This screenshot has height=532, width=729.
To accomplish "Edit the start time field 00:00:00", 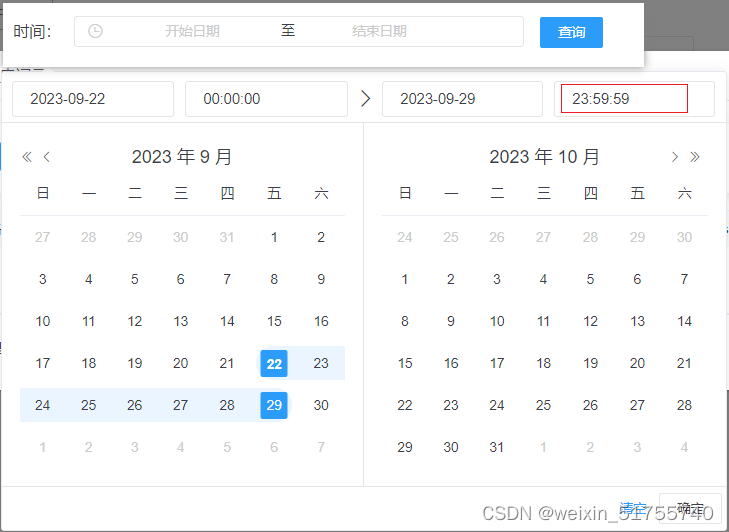I will coord(266,99).
